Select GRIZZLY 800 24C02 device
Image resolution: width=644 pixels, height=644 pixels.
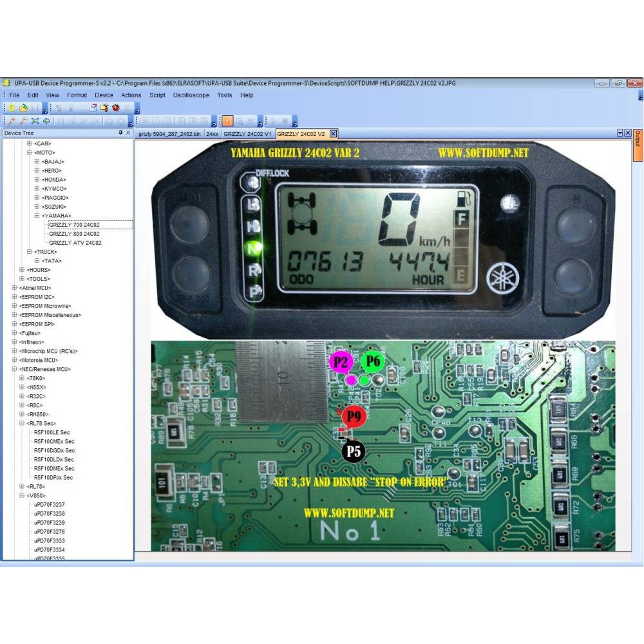74,234
